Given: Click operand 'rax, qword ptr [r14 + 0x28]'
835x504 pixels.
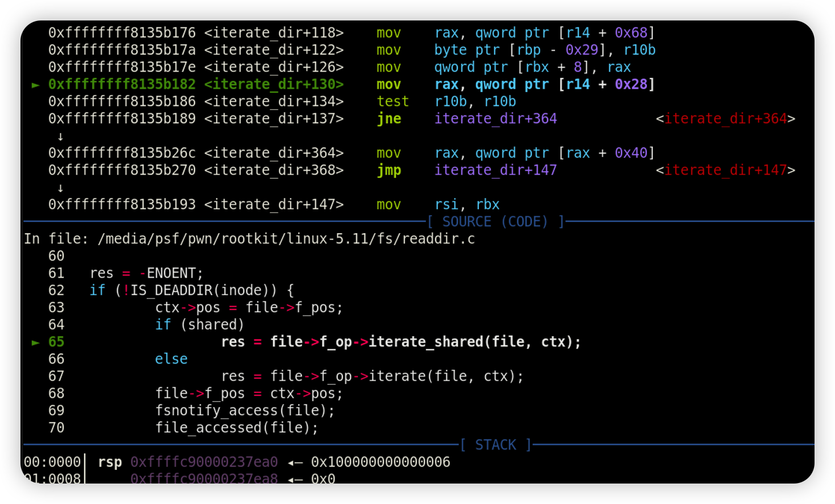Looking at the screenshot, I should click(x=544, y=84).
